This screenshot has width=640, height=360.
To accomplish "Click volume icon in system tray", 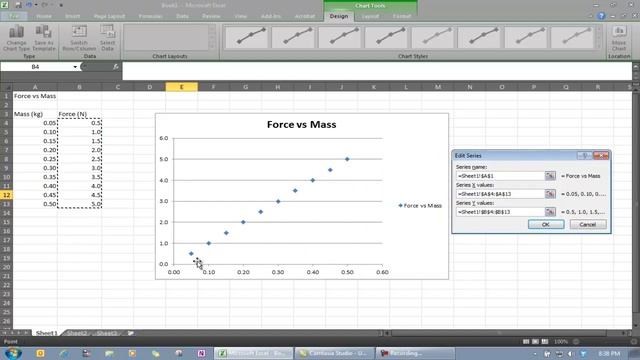I will tap(571, 354).
